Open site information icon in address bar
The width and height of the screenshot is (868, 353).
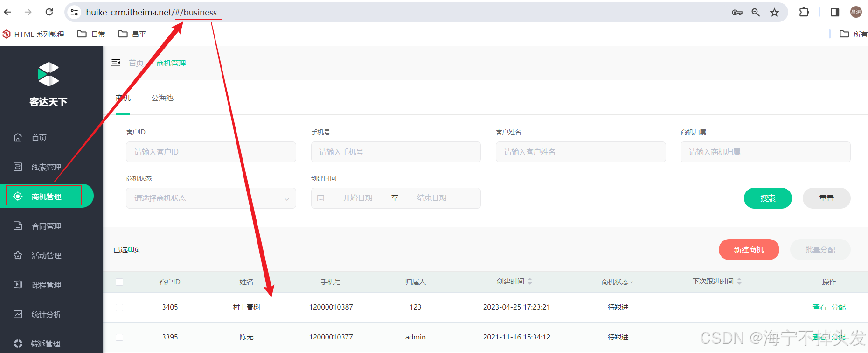click(74, 12)
